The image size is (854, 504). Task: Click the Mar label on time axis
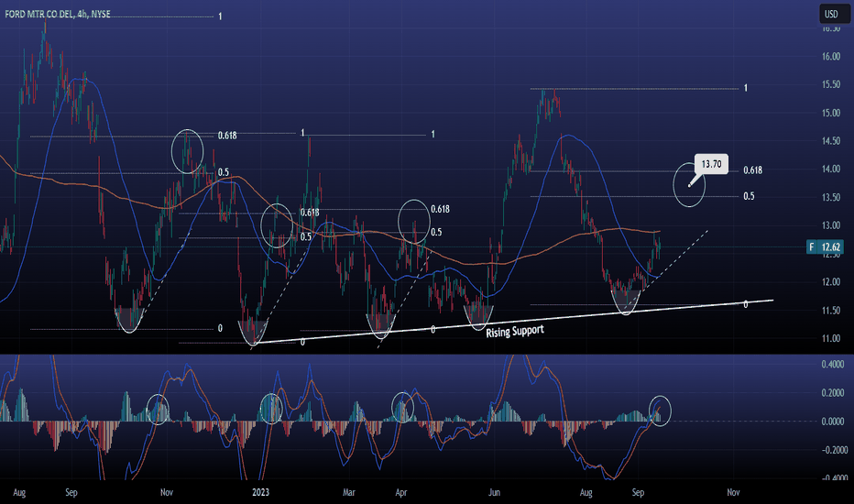pos(348,493)
